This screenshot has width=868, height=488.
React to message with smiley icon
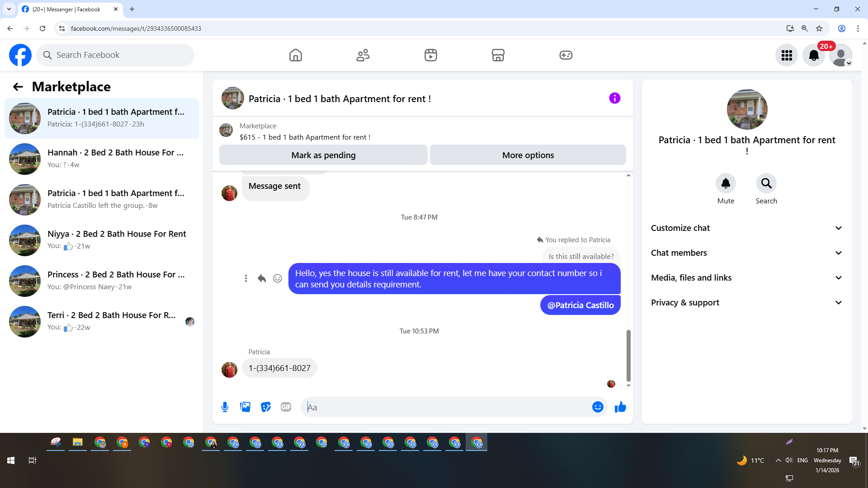278,278
